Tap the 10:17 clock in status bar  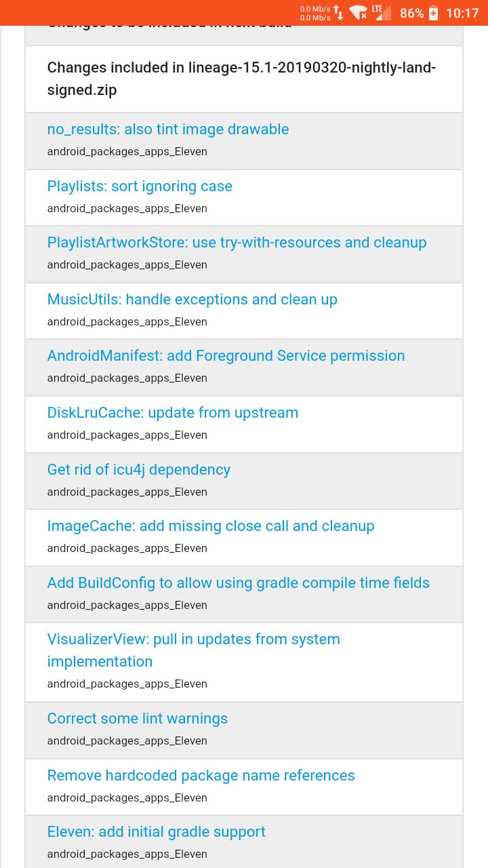pyautogui.click(x=462, y=13)
